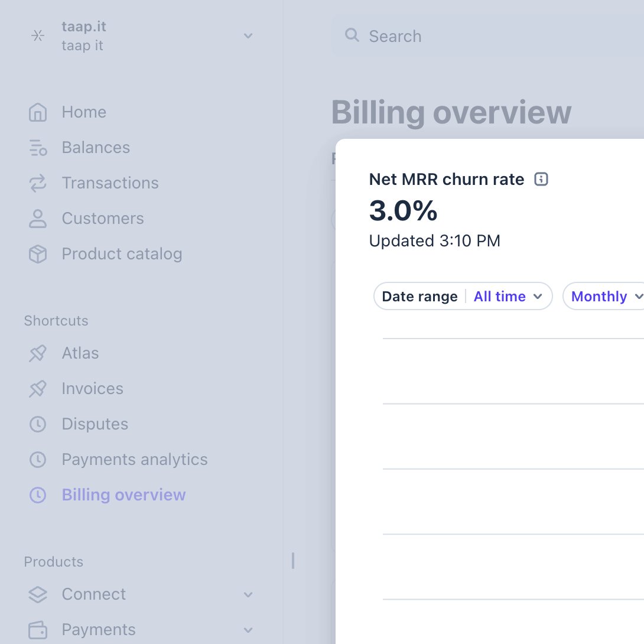Click the search magnifier icon
This screenshot has width=644, height=644.
pyautogui.click(x=352, y=35)
